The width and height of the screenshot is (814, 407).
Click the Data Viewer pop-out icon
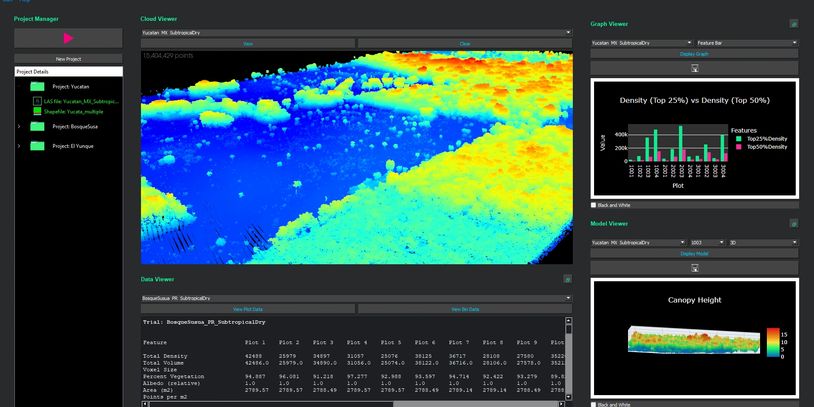[x=568, y=279]
